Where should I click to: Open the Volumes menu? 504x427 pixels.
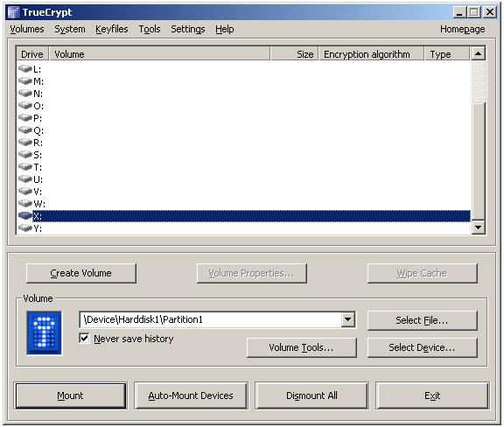(x=27, y=29)
